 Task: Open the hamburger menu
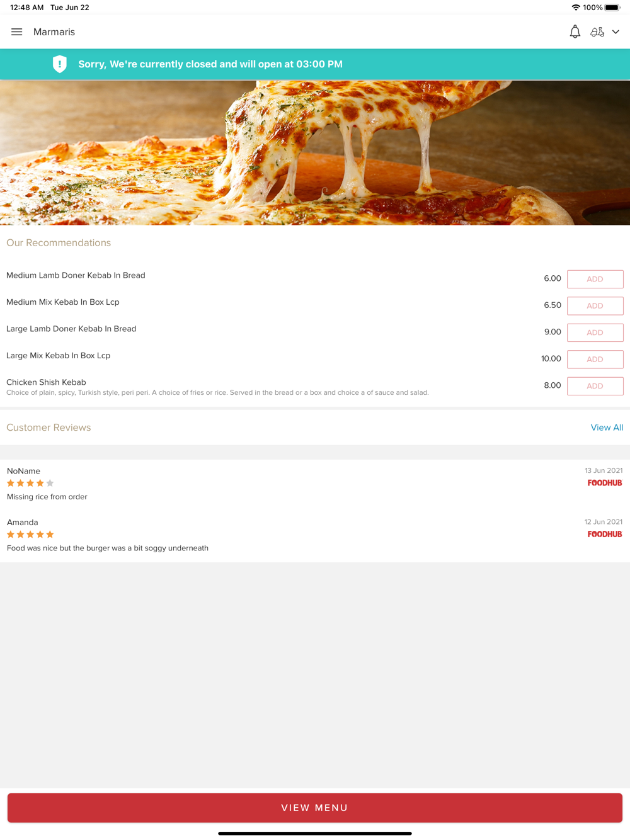point(17,32)
